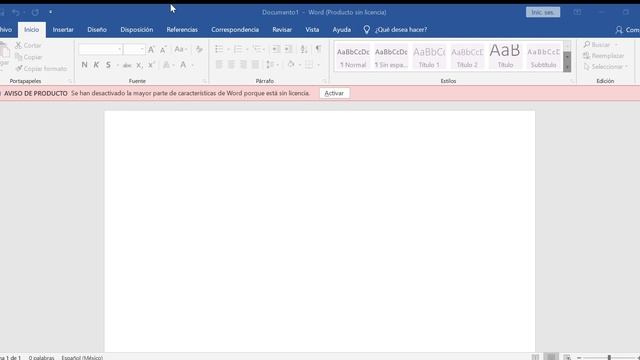Clear all formatting with the eraser icon
The height and width of the screenshot is (360, 640).
coord(199,49)
